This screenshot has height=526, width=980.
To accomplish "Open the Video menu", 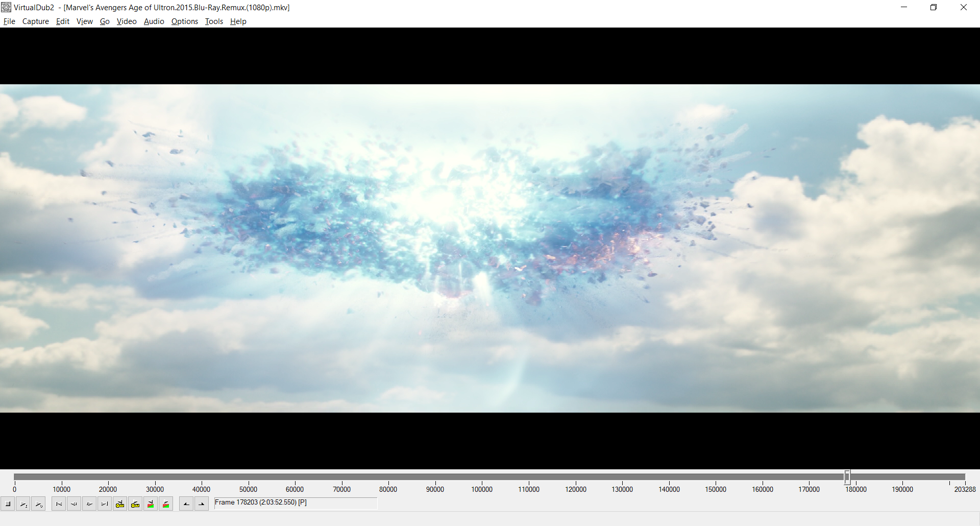I will [x=127, y=21].
